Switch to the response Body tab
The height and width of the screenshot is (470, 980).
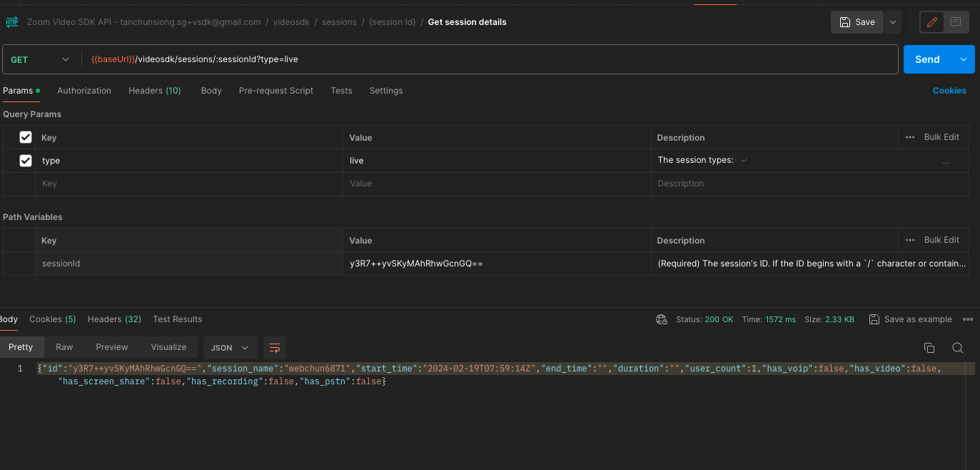(x=9, y=319)
